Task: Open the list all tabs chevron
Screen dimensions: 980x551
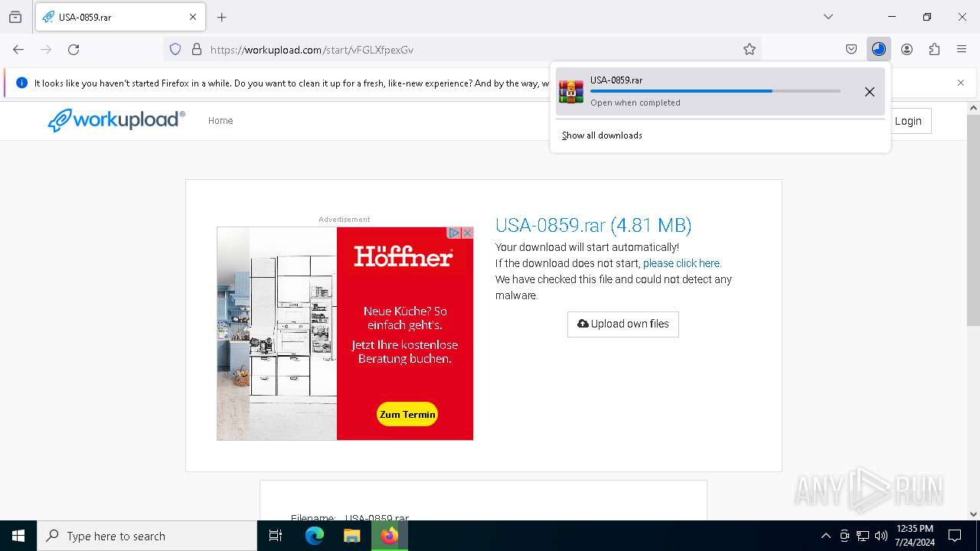Action: (x=828, y=17)
